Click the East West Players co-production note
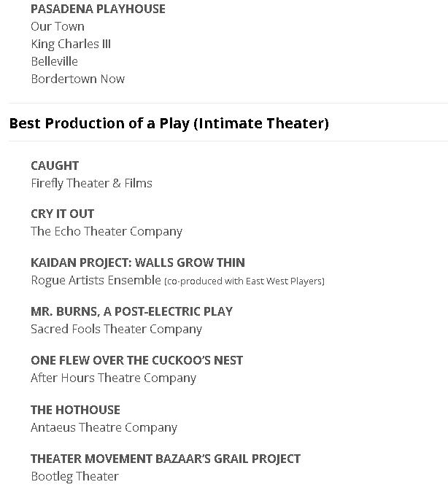The image size is (448, 498). click(x=244, y=281)
